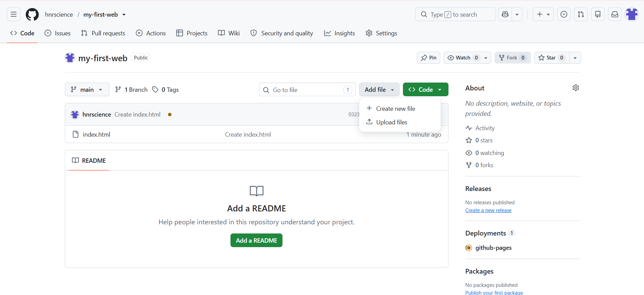Click the search box in header
This screenshot has height=295, width=644.
tap(455, 14)
